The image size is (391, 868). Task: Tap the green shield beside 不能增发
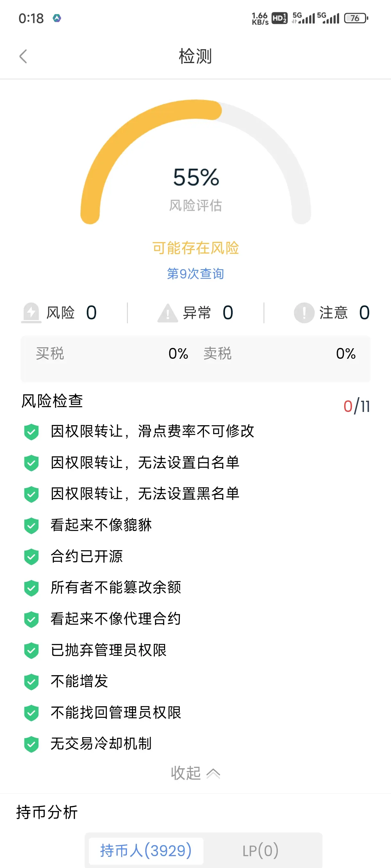31,682
